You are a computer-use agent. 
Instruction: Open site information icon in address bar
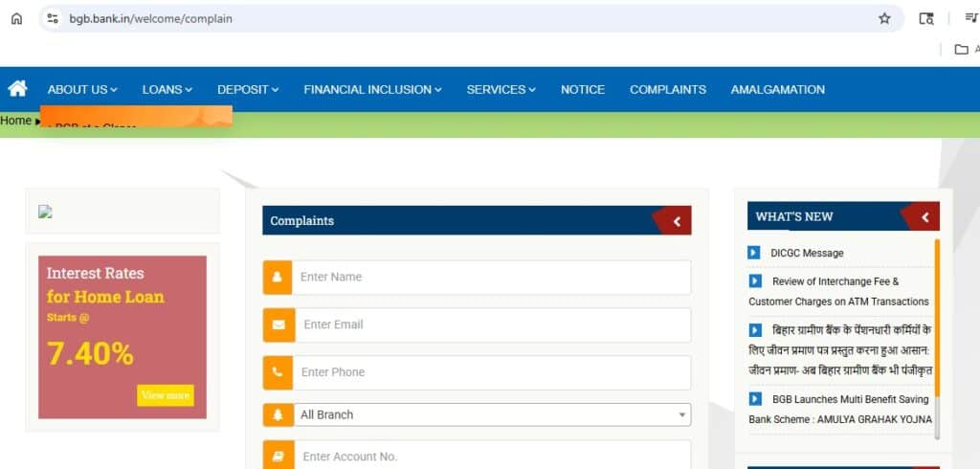(x=54, y=19)
